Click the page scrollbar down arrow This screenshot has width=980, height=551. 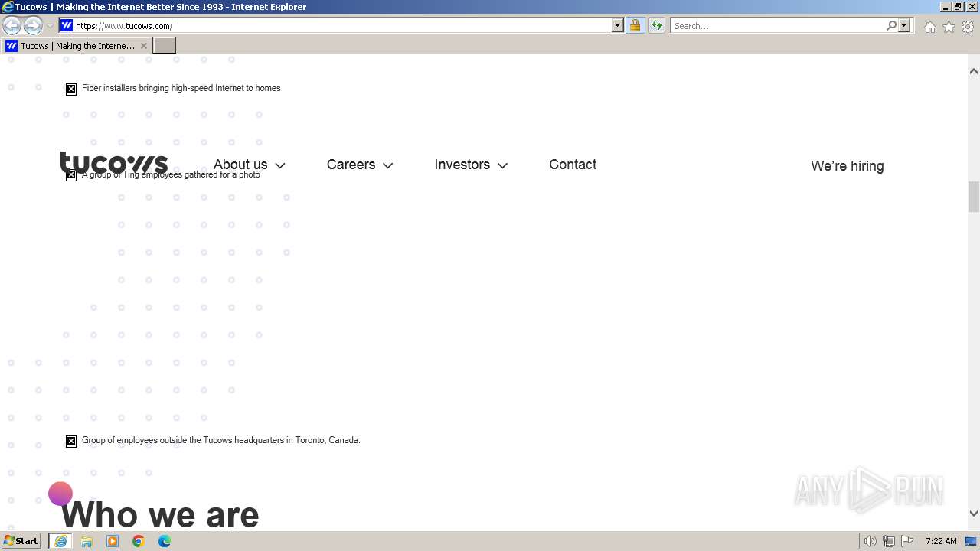(974, 514)
